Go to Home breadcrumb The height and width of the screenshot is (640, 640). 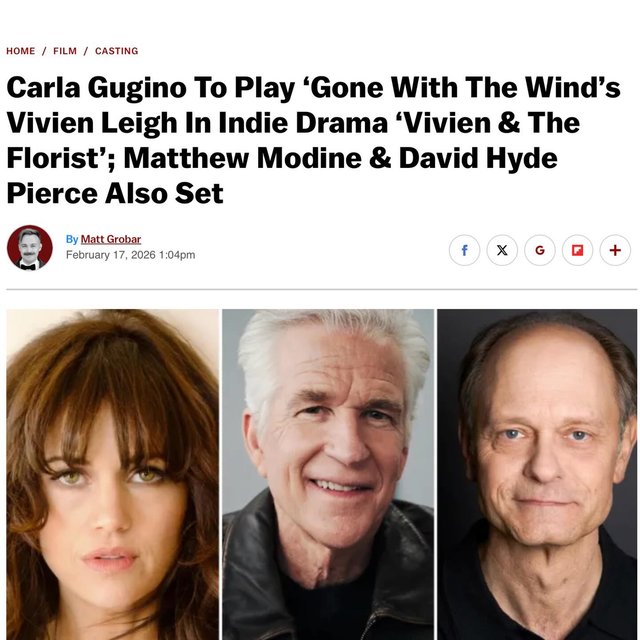click(x=21, y=51)
